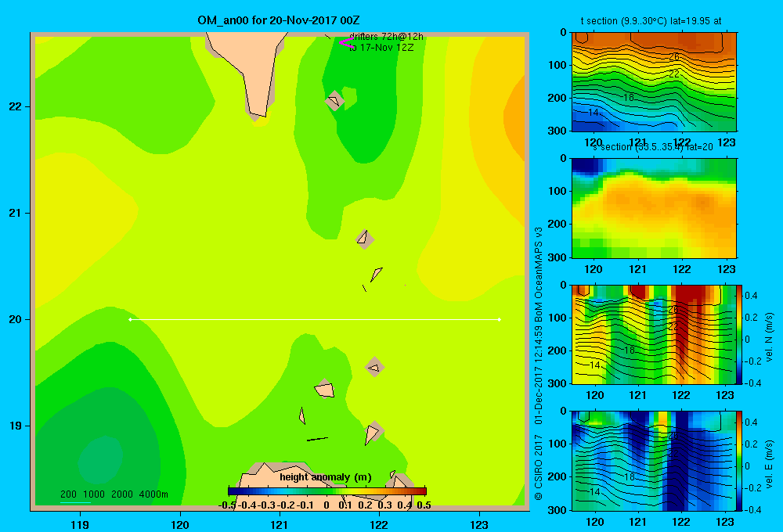Click longitude 119 label on main map axis
783x532 pixels.
(80, 524)
